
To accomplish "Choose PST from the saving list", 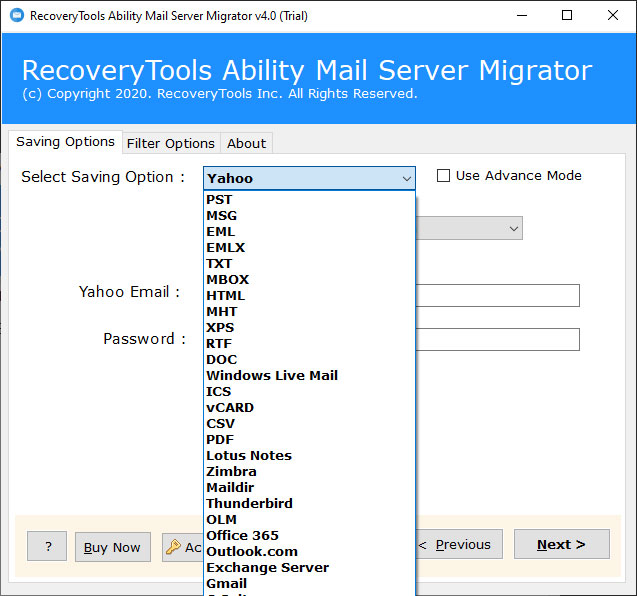I will (309, 199).
